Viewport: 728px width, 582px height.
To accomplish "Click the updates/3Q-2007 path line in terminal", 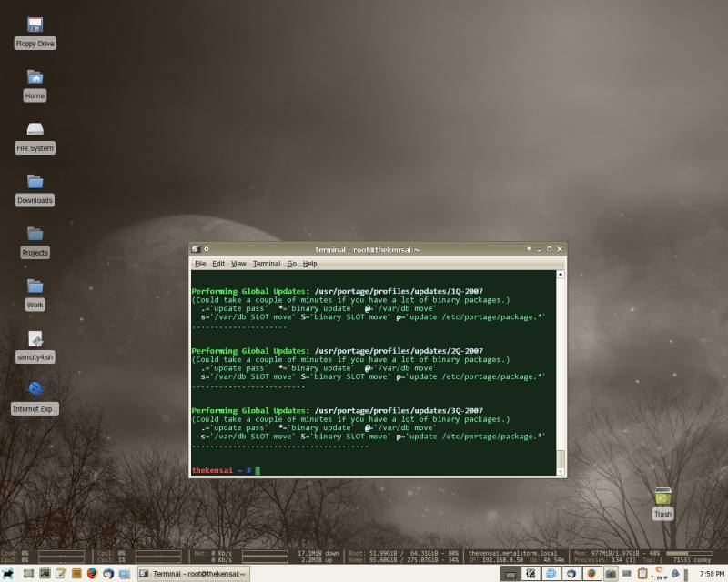I will pos(399,411).
